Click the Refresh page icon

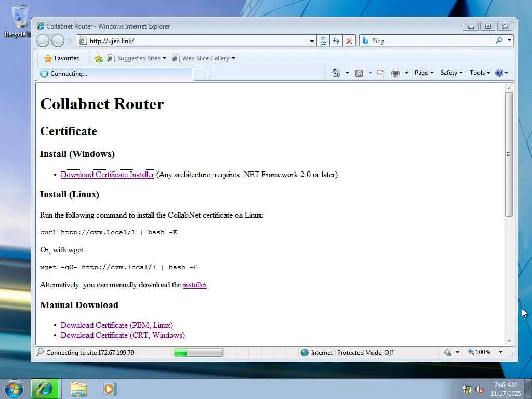[x=336, y=41]
